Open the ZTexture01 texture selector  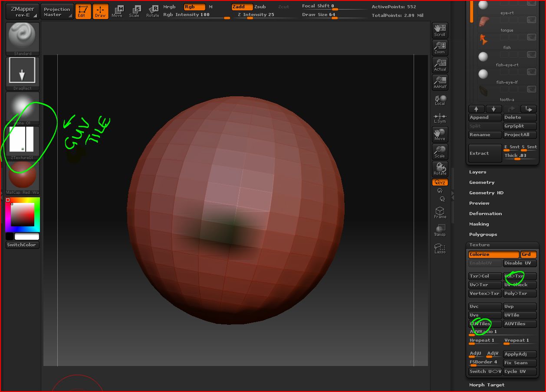[23, 143]
